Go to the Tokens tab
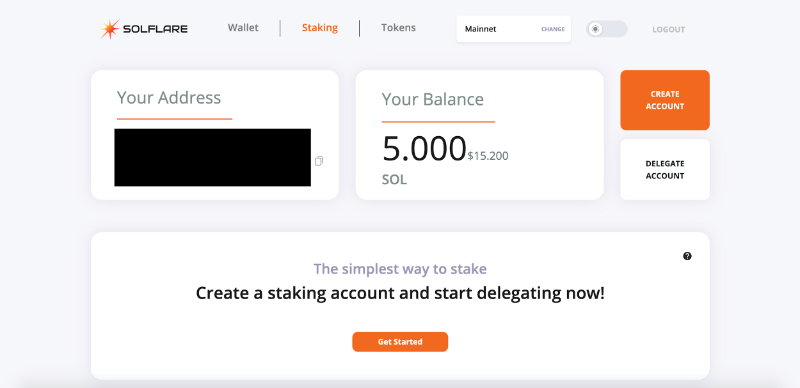Viewport: 800px width, 388px height. click(398, 28)
